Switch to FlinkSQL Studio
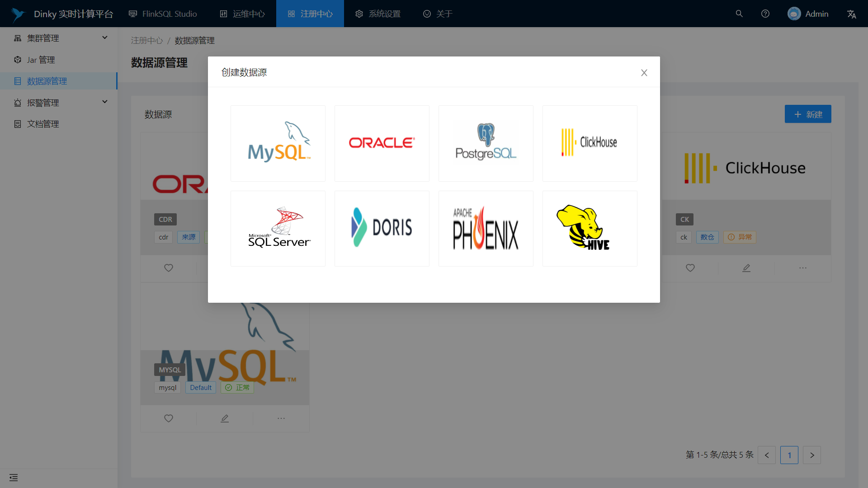 [163, 14]
